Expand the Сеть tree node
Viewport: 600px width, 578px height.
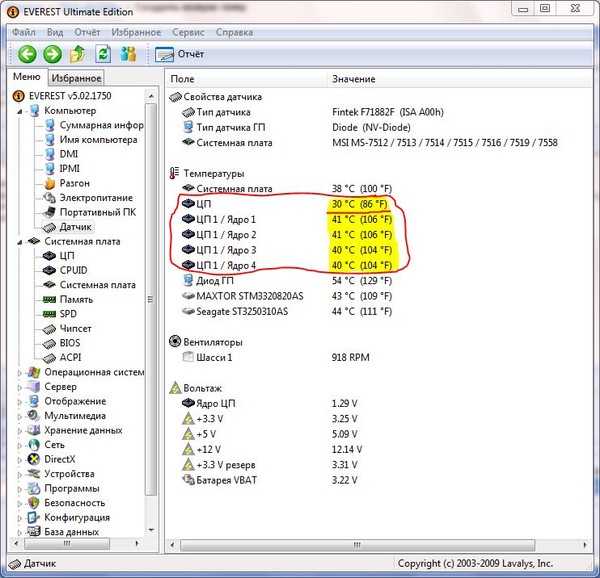20,445
